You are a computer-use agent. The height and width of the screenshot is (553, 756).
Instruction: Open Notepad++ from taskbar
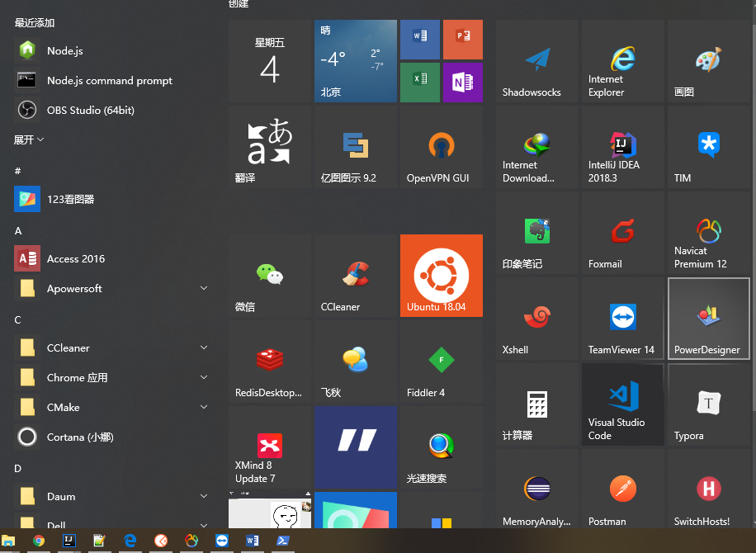[99, 541]
